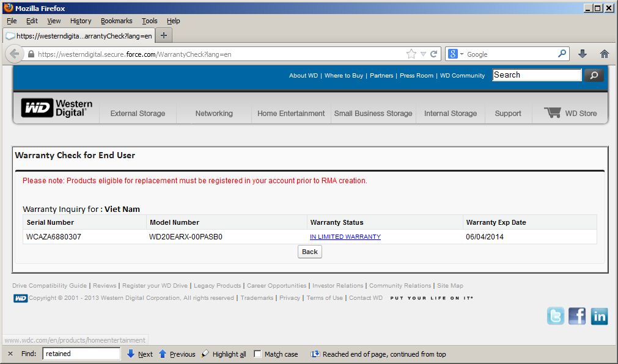
Task: Close the find bar with the X
Action: (x=10, y=354)
